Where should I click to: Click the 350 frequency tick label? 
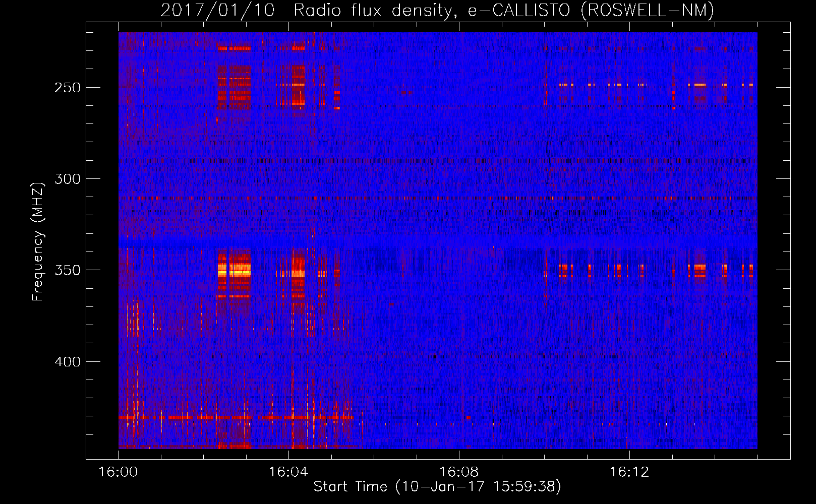click(x=68, y=270)
